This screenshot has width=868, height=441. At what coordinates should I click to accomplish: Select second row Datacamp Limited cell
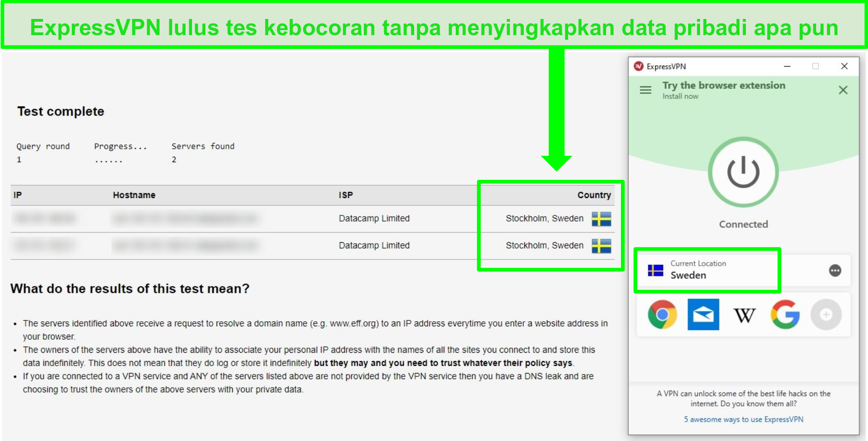(374, 245)
